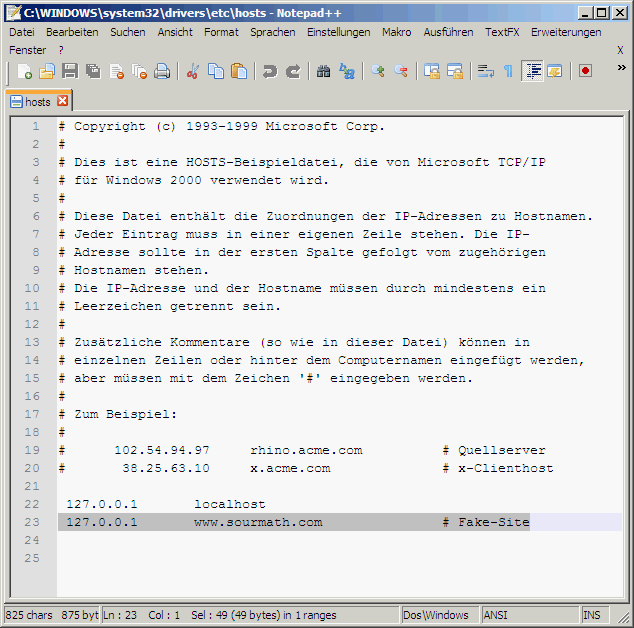
Task: Click the '102.54.94.97' IP address
Action: [x=162, y=450]
